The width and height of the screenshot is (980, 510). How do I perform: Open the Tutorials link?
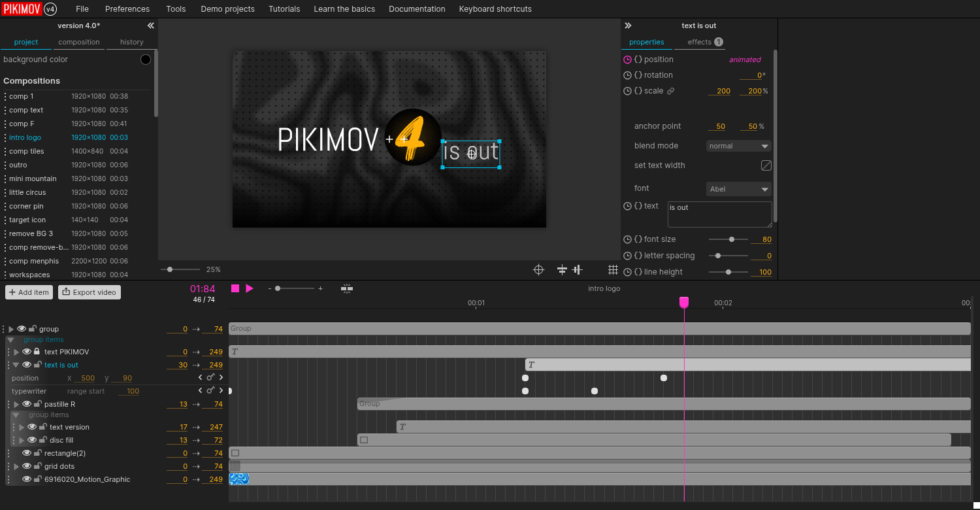tap(284, 9)
